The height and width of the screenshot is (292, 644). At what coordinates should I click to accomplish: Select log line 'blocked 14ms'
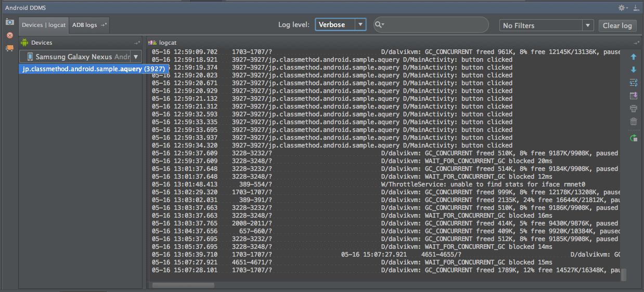coord(352,247)
